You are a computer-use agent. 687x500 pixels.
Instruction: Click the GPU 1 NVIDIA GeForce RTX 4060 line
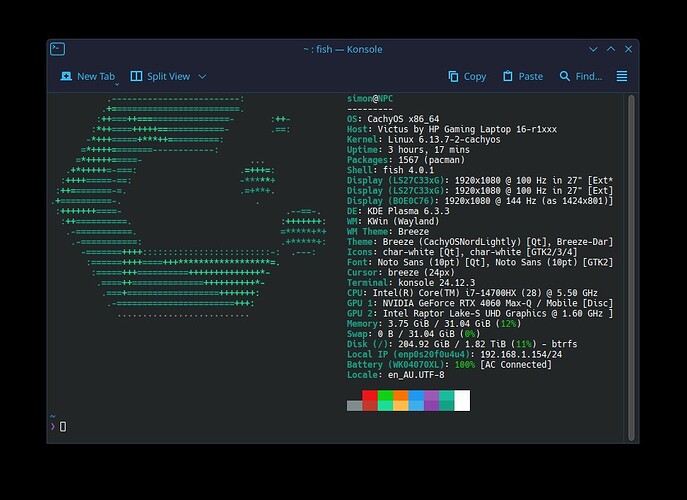(x=480, y=303)
